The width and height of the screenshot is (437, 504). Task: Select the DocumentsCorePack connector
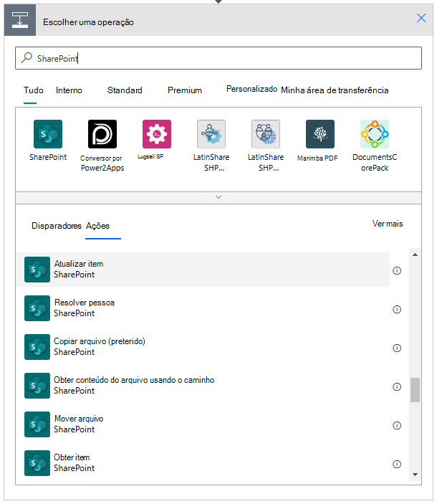375,134
